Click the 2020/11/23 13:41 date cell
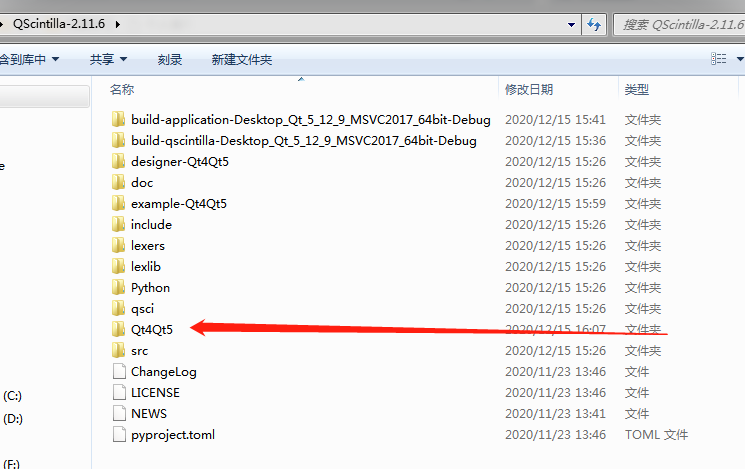 [x=555, y=413]
